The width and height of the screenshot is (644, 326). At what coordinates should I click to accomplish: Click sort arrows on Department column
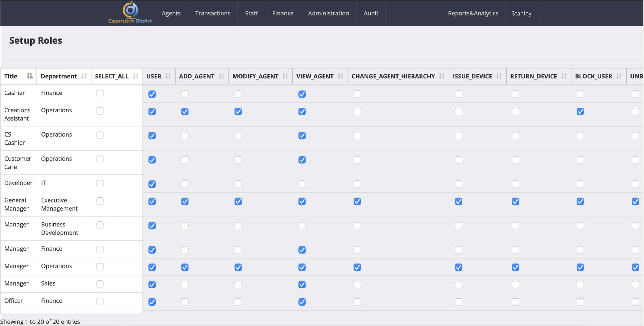tap(84, 76)
